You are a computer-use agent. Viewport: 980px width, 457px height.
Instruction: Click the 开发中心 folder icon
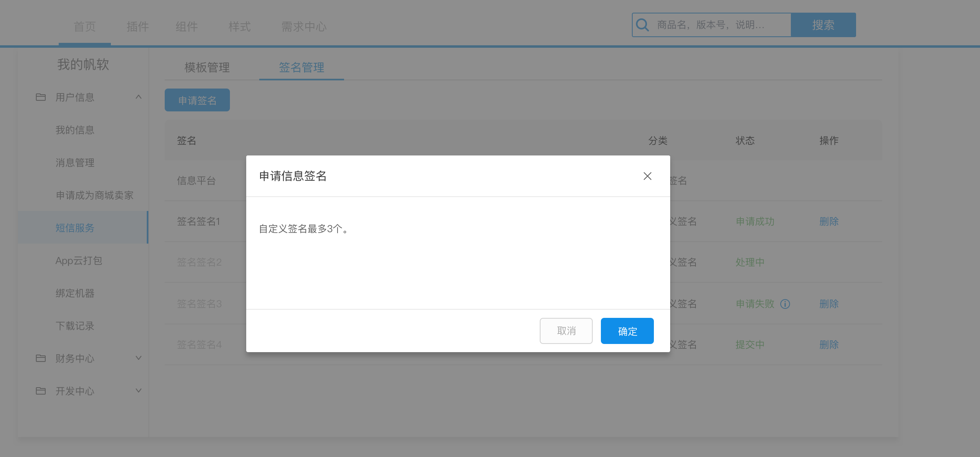[41, 391]
